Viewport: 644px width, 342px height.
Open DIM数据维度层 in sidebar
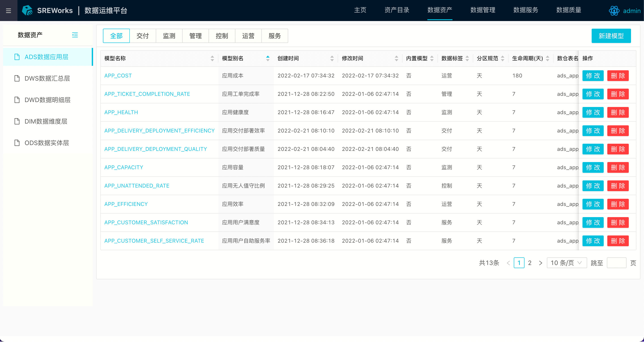[46, 122]
